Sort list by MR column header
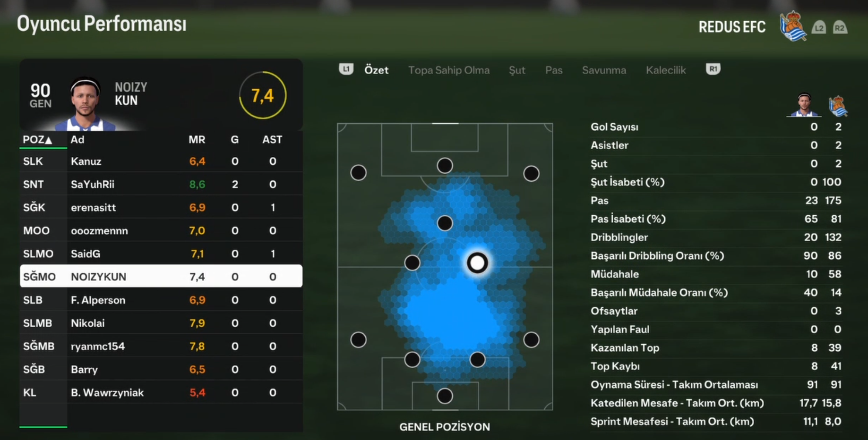 (x=197, y=140)
